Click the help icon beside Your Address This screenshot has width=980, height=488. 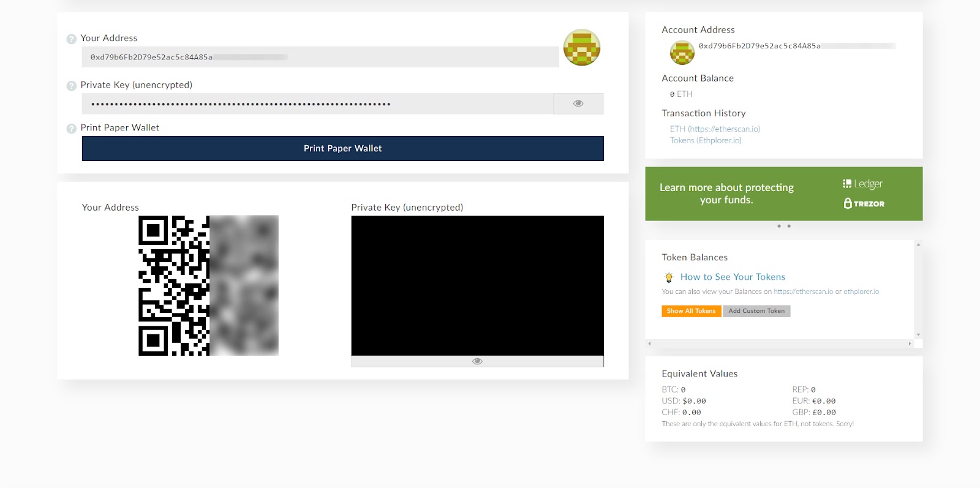coord(72,39)
